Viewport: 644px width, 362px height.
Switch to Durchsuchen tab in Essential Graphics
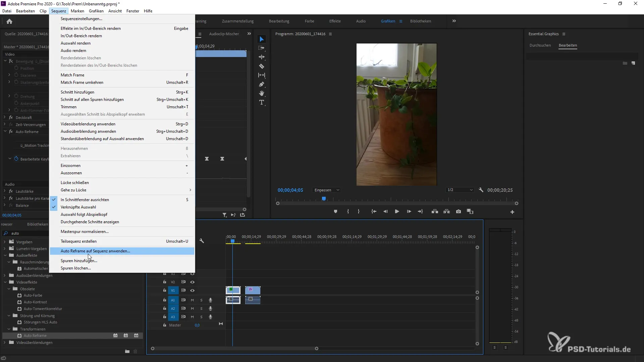coord(540,45)
